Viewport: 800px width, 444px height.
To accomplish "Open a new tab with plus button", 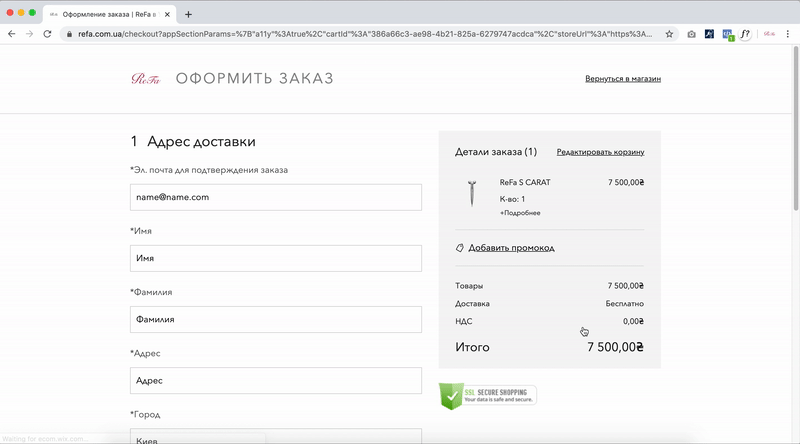I will (188, 14).
